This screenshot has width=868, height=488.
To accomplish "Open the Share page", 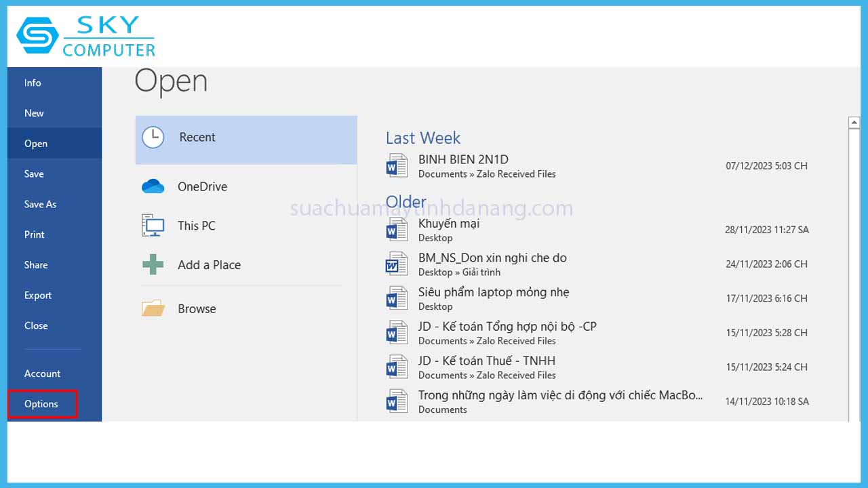I will tap(54, 265).
